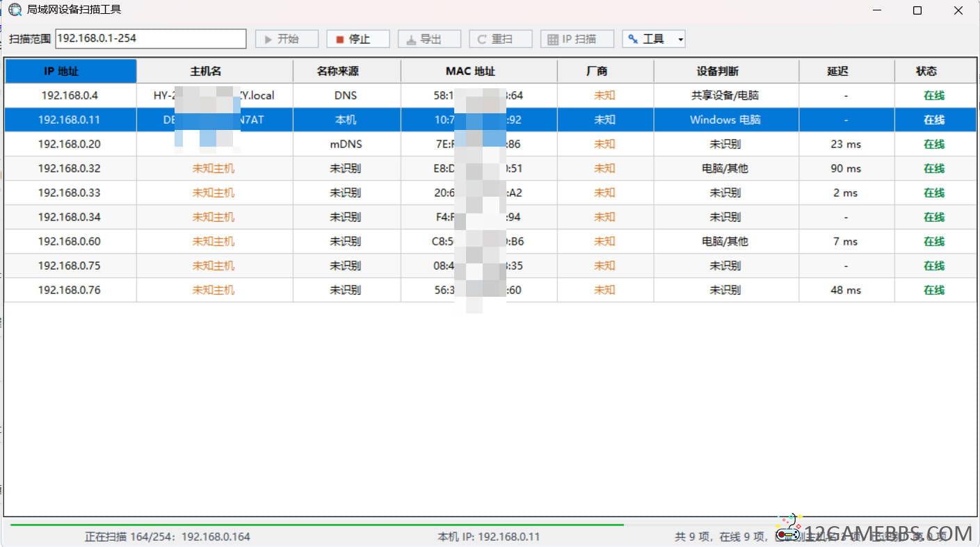Sort by 延迟 column header
This screenshot has width=980, height=547.
[846, 71]
